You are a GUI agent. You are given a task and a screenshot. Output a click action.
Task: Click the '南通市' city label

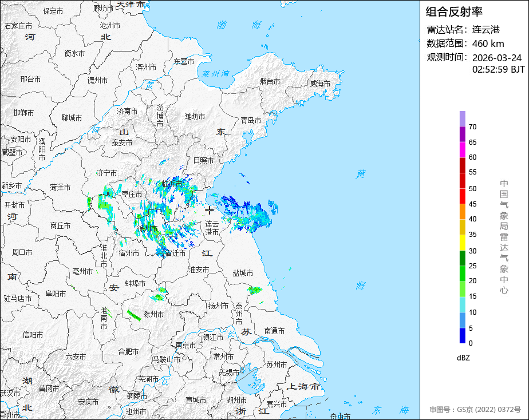(x=274, y=331)
